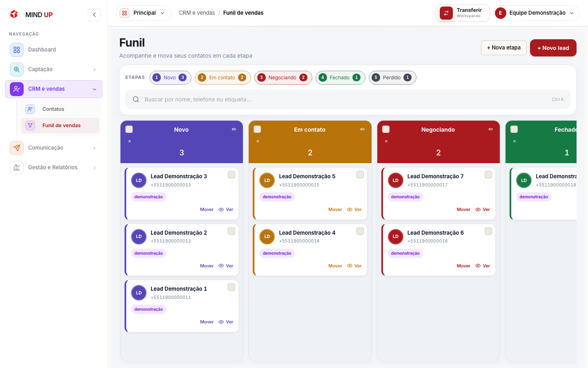The height and width of the screenshot is (368, 588).
Task: Filter by the Perdido stage pill
Action: (x=392, y=78)
